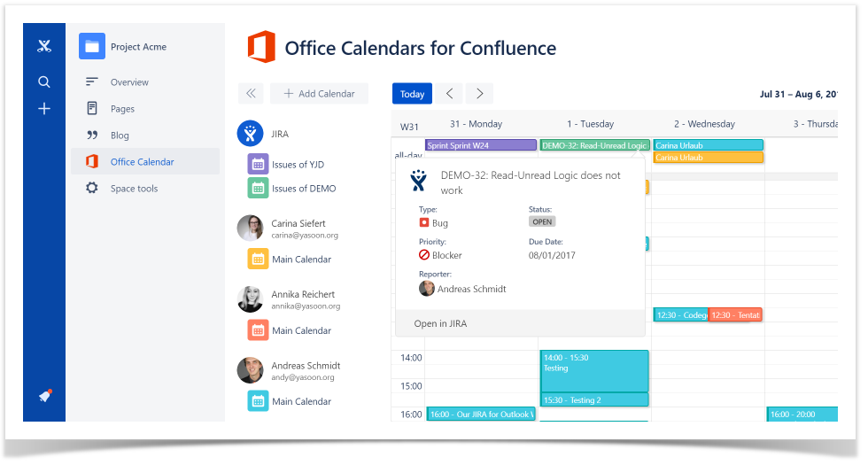
Task: Open the 14:00 - 15:30 Testing event
Action: tap(594, 371)
